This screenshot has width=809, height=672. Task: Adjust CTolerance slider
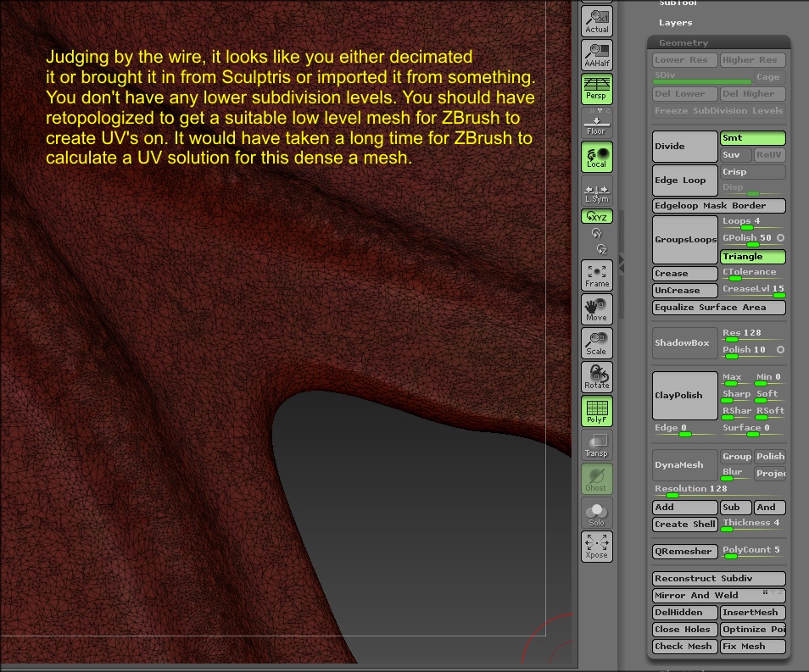coord(753,274)
